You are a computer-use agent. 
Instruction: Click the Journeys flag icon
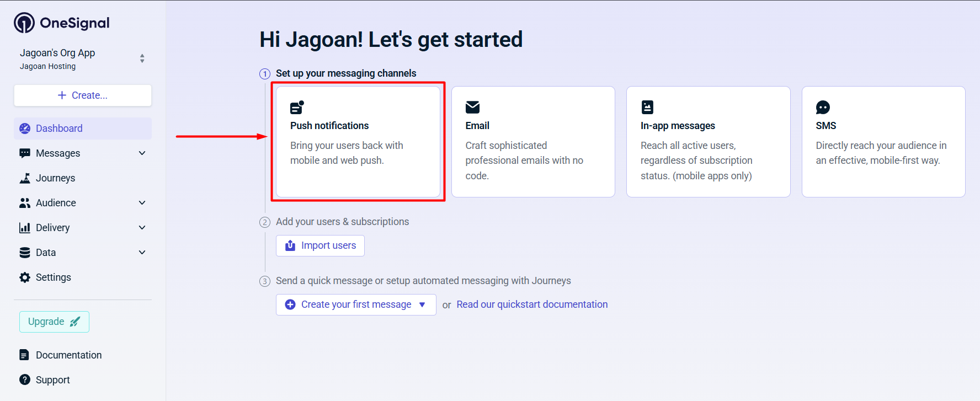click(25, 178)
